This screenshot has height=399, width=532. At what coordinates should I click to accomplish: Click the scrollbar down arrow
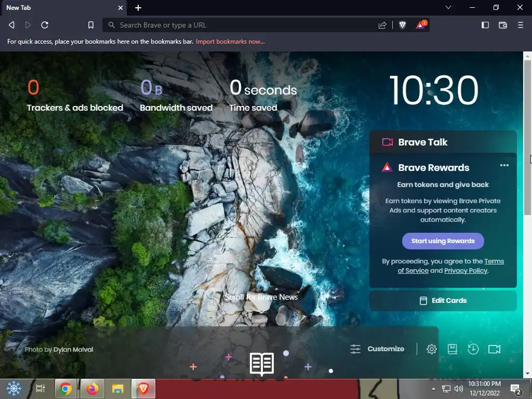click(x=527, y=374)
